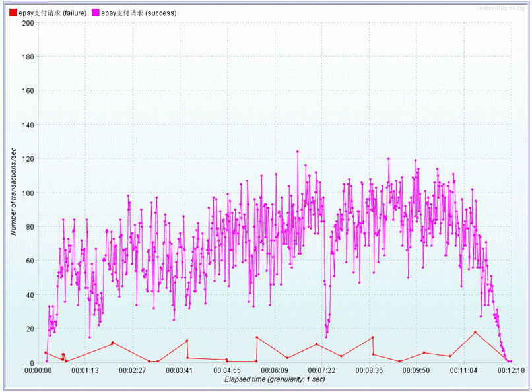Click the Elapsed time axis title
Viewport: 532px width, 392px height.
(275, 379)
